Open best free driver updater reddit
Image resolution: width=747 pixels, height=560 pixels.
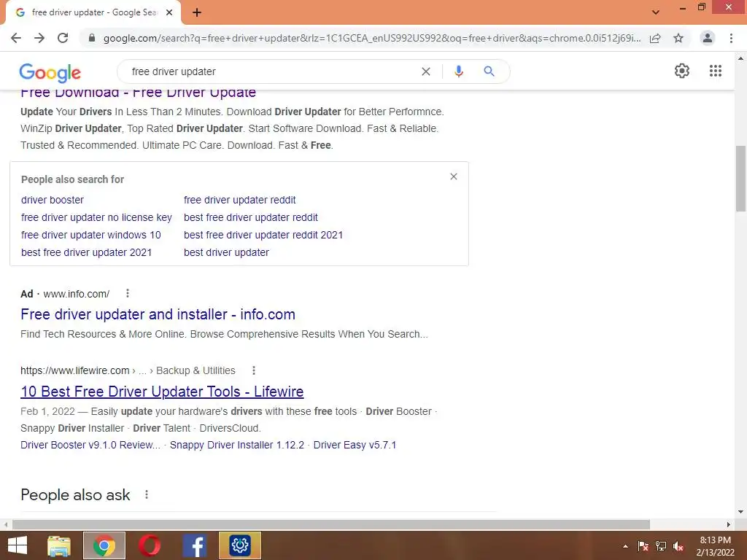(251, 217)
